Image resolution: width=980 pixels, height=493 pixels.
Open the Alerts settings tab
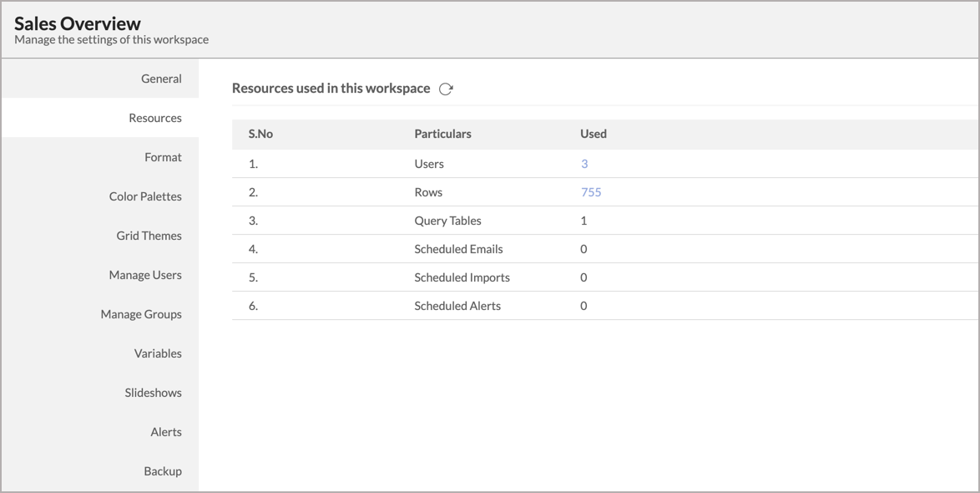(x=165, y=432)
